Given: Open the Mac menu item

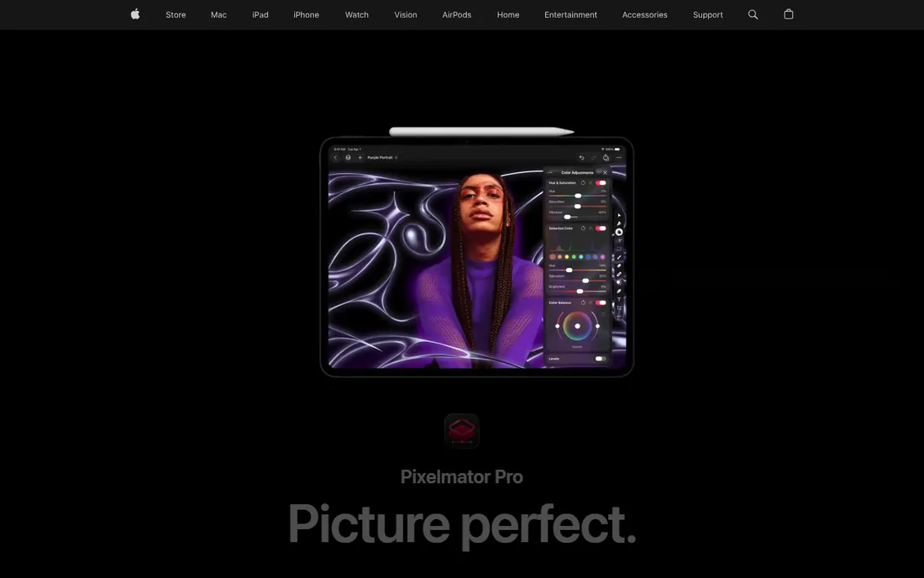Looking at the screenshot, I should point(218,15).
